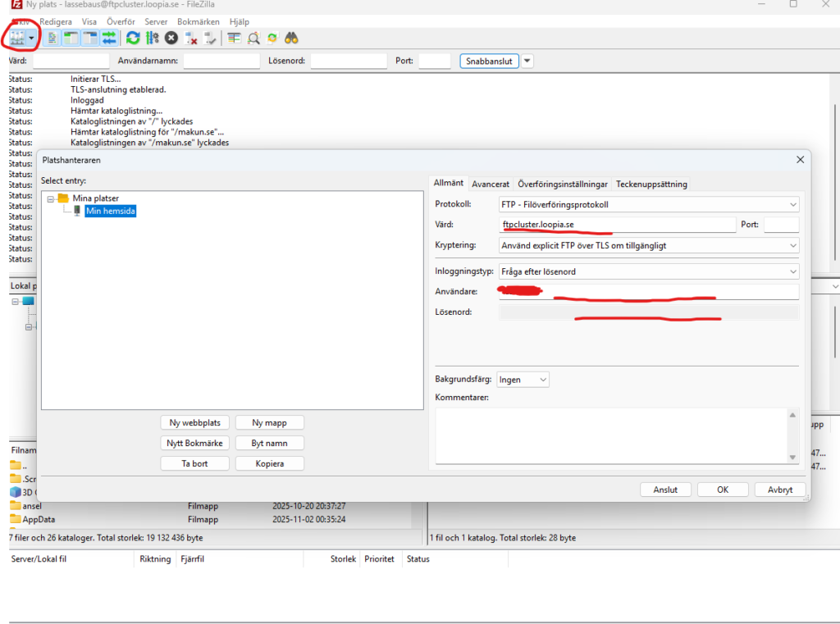Open the Bakgrundsfärg color dropdown
The width and height of the screenshot is (840, 624).
523,380
